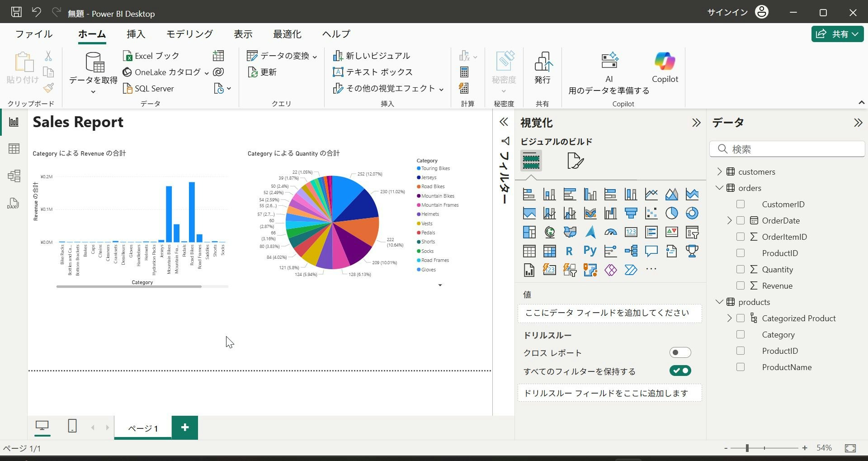Pick the table visual icon
The height and width of the screenshot is (461, 868).
pos(529,251)
